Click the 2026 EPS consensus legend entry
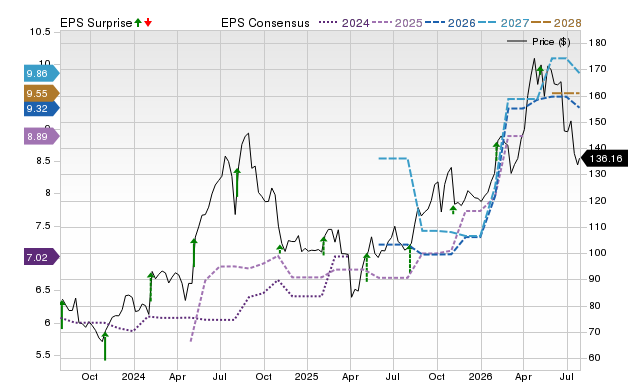The image size is (640, 382). (x=450, y=23)
